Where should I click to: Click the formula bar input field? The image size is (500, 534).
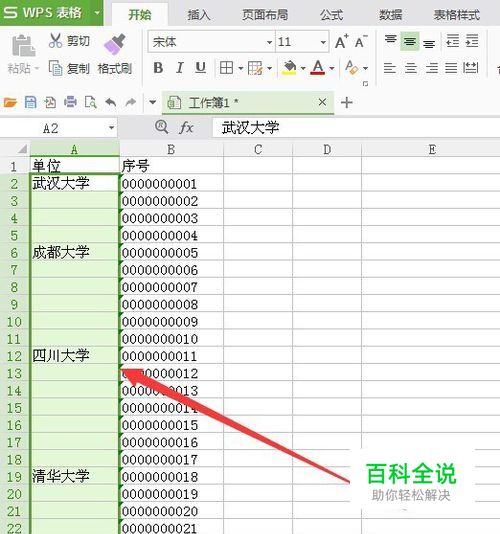[x=356, y=128]
